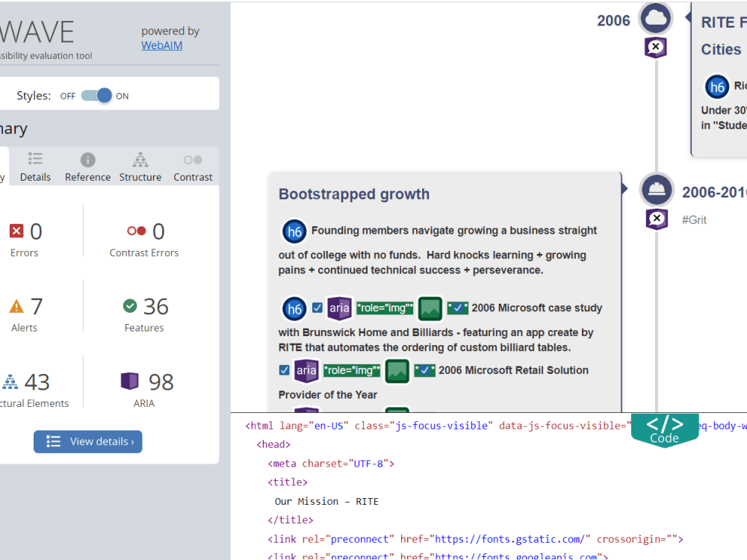This screenshot has width=747, height=560.
Task: Click the WAVE logo text
Action: point(37,32)
